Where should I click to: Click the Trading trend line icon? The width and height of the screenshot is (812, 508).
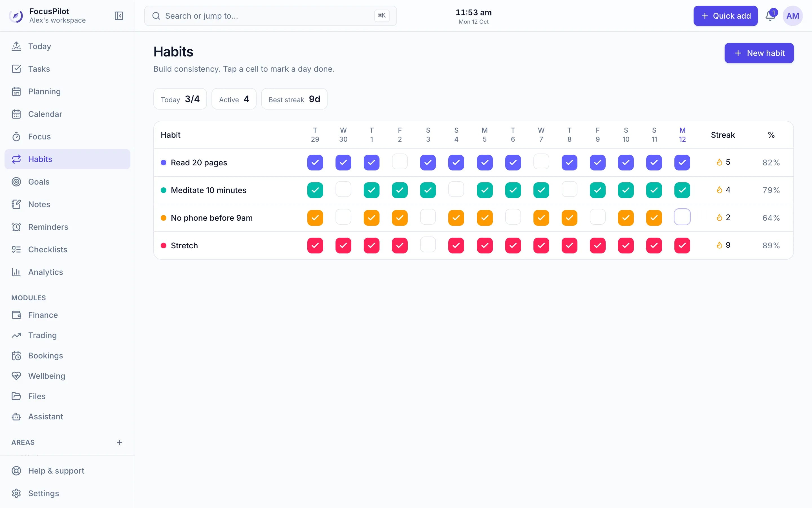[x=16, y=335]
